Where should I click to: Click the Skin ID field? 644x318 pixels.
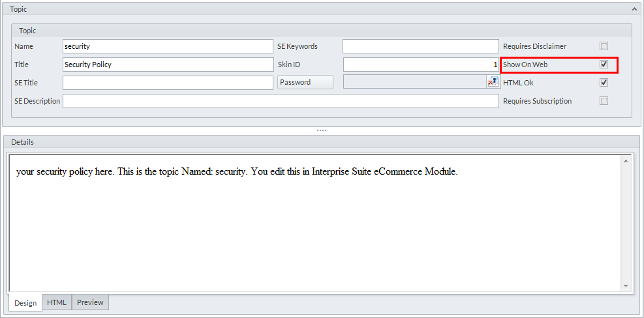pyautogui.click(x=420, y=65)
